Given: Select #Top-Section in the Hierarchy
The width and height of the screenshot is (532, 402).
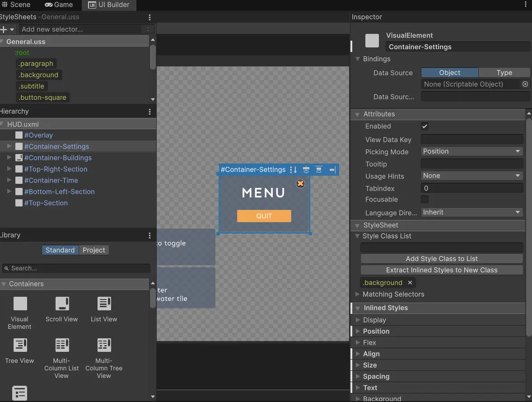Looking at the screenshot, I should point(46,203).
